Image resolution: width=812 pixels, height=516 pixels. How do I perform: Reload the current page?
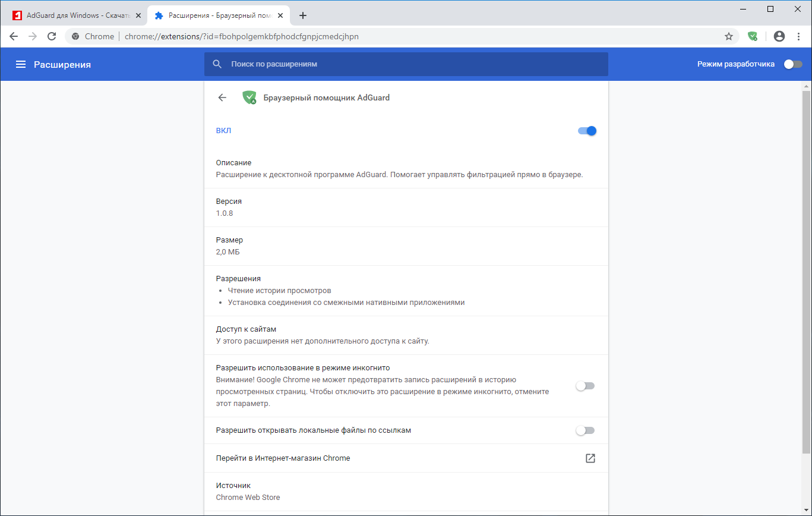click(x=52, y=36)
